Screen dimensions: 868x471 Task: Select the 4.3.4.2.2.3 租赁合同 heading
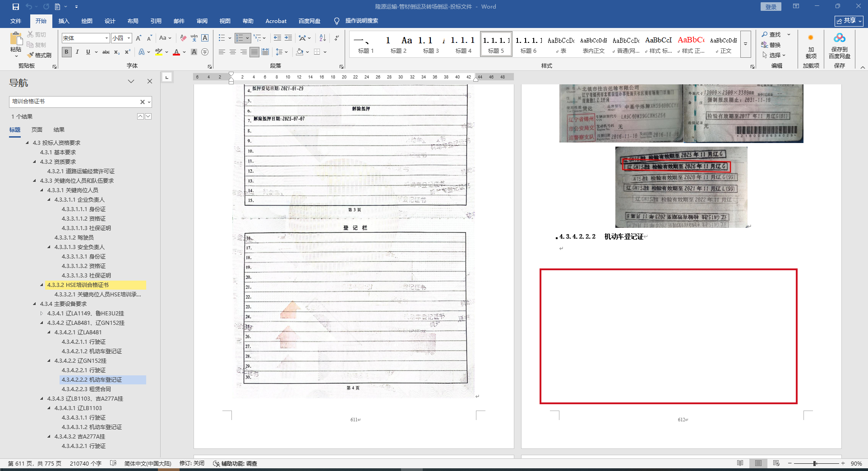pos(86,389)
